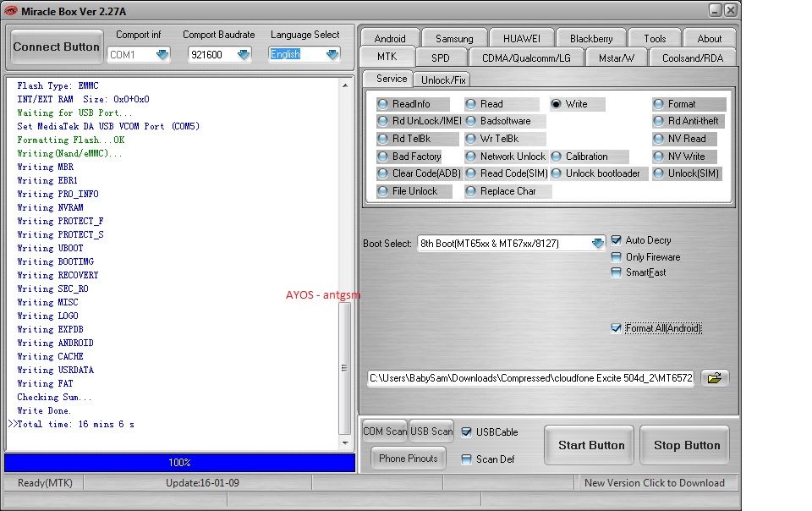Open the Comport Baudrate 921600 dropdown
Viewport: 812px width, 511px height.
click(x=244, y=54)
